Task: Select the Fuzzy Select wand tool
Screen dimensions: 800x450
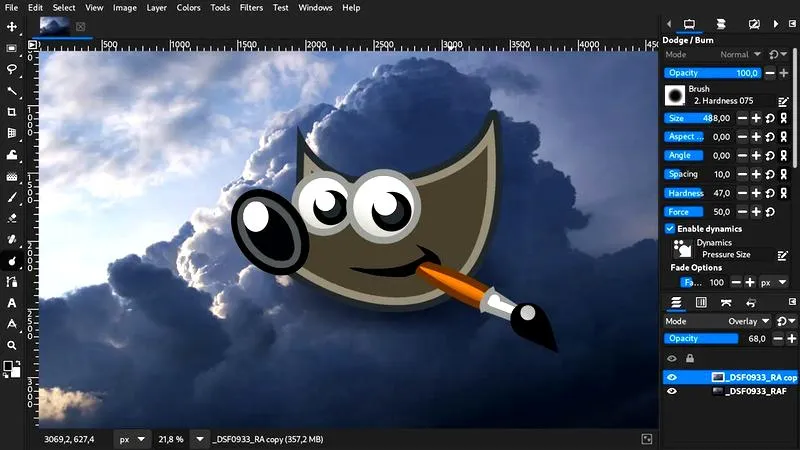Action: tap(12, 91)
